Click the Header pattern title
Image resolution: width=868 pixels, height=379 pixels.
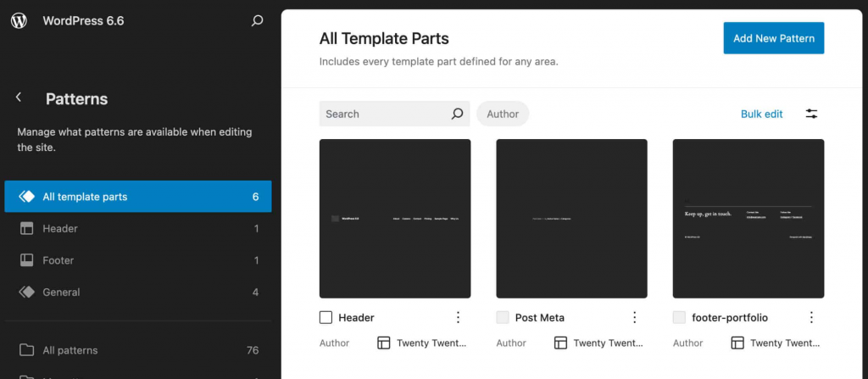pyautogui.click(x=357, y=317)
